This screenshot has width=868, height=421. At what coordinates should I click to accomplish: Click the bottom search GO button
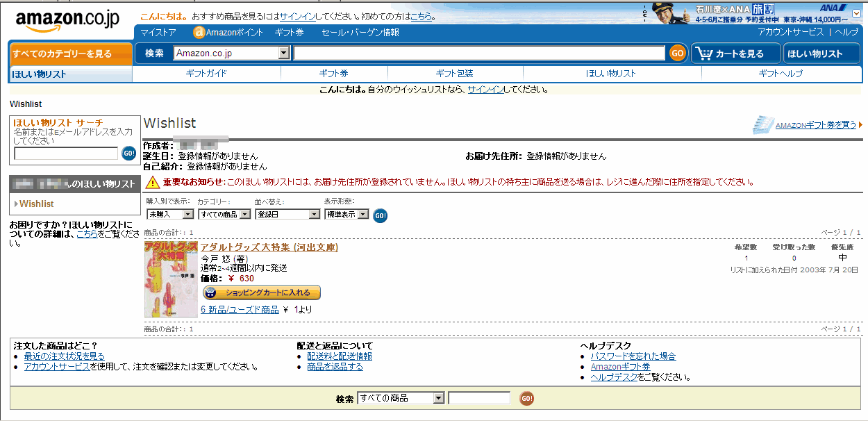pos(527,398)
